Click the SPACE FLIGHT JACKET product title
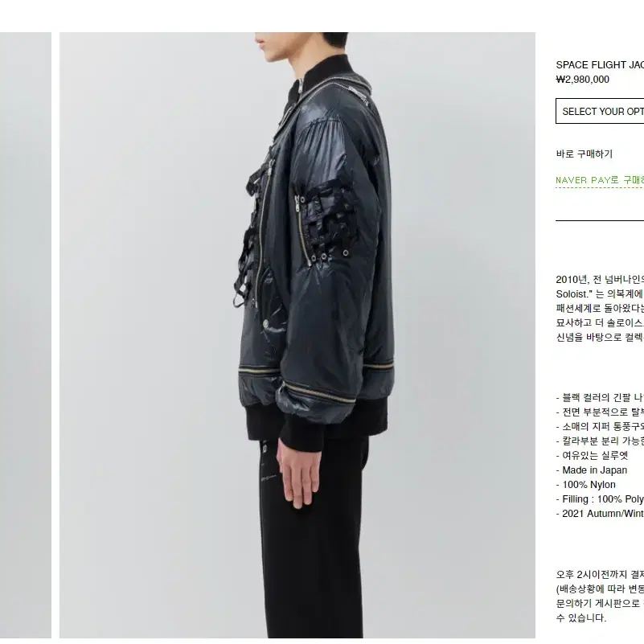 (x=600, y=65)
